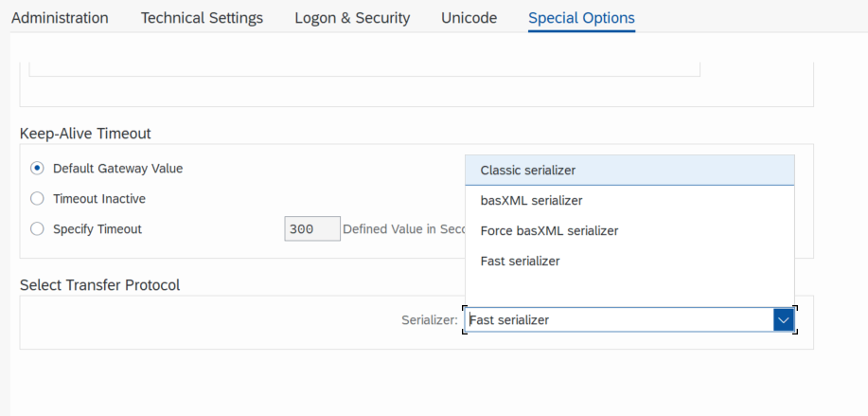
Task: Open the Technical Settings tab
Action: 202,18
